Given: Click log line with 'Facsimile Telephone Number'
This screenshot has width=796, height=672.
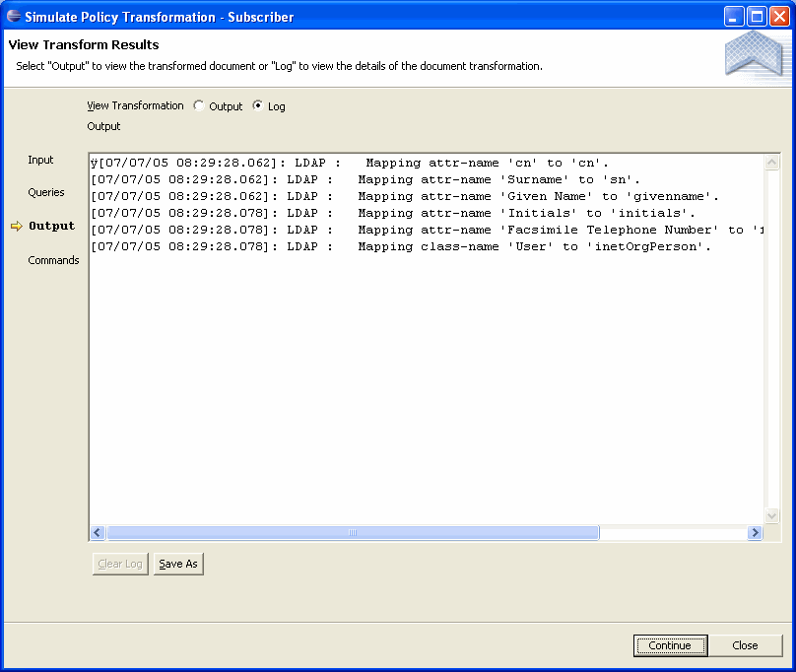Looking at the screenshot, I should pyautogui.click(x=427, y=231).
